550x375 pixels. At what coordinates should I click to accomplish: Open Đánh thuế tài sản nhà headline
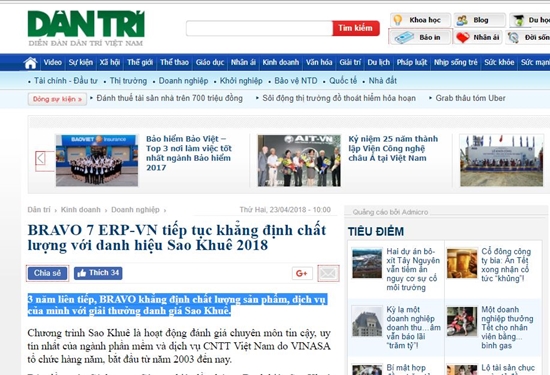pyautogui.click(x=169, y=98)
